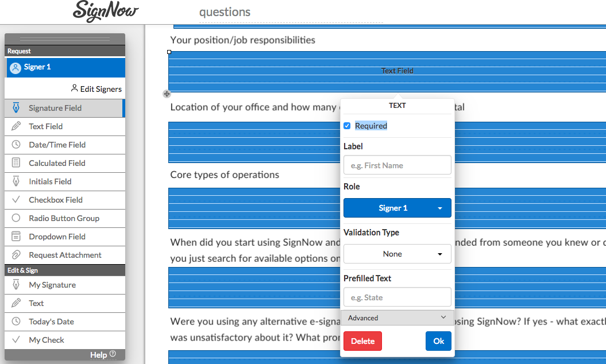Screen dimensions: 606x364
Task: Click the move handle of the text field
Action: click(x=167, y=94)
